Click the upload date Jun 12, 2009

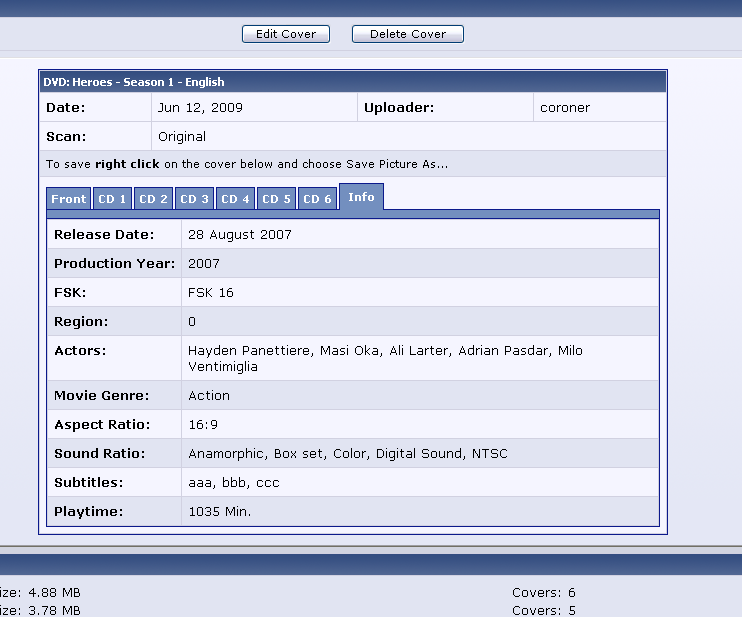point(200,108)
